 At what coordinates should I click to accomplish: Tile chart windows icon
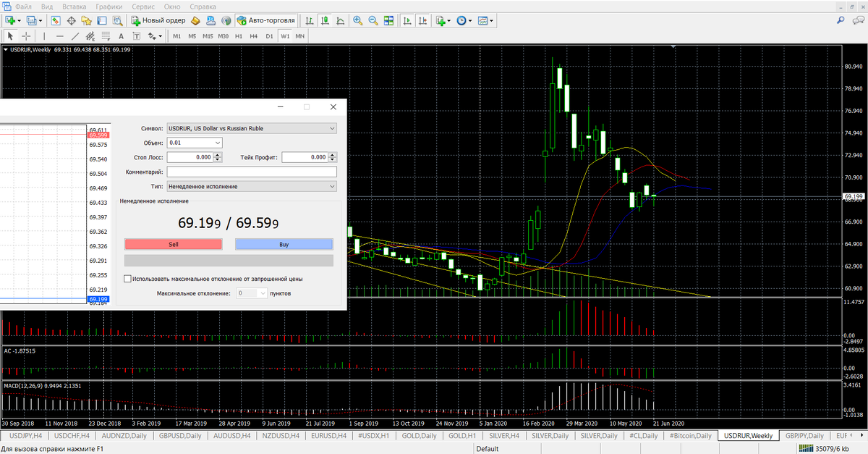click(x=388, y=20)
